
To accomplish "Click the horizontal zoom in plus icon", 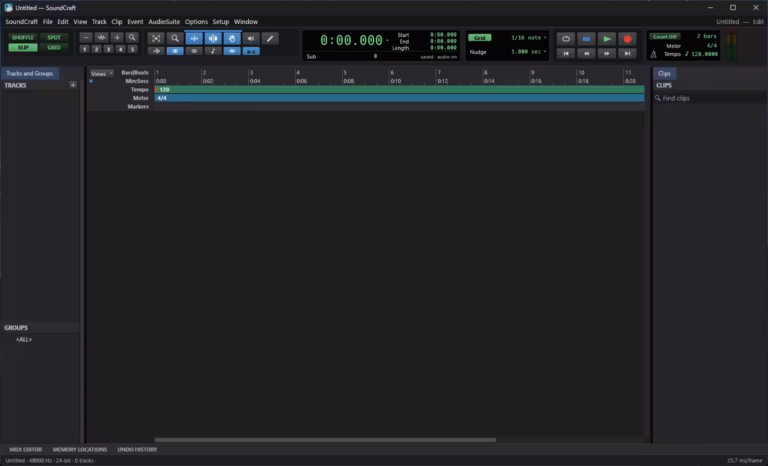I will click(117, 38).
